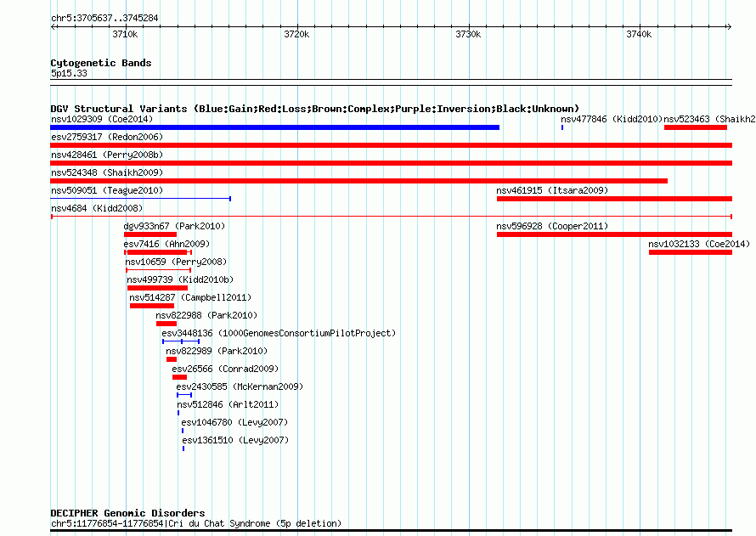Viewport: 756px width, 536px height.
Task: Open nsv524348 (Shaikh2009) variant label
Action: 107,172
